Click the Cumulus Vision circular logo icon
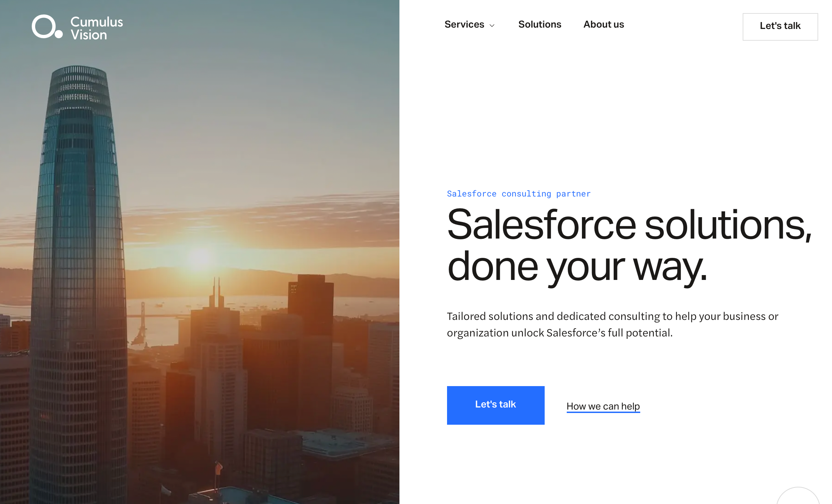832x504 pixels. pyautogui.click(x=47, y=27)
